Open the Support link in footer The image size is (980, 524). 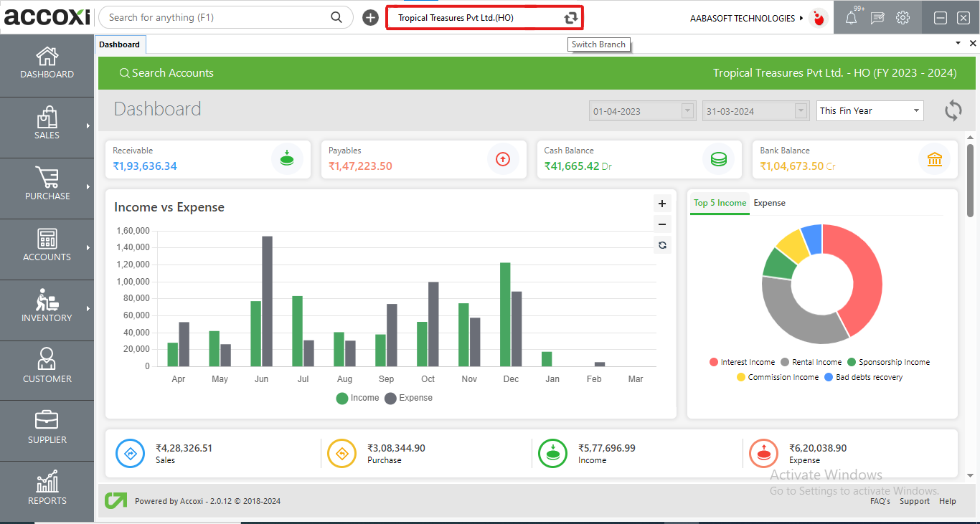[914, 501]
